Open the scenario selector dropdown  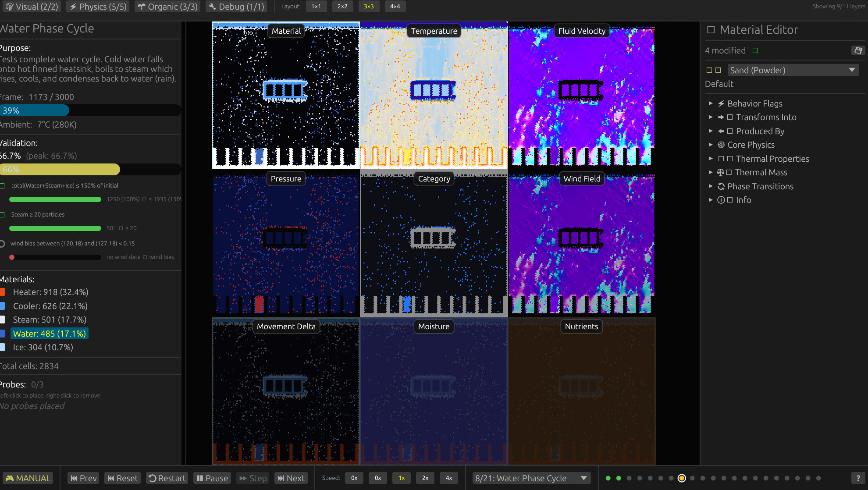pos(531,478)
